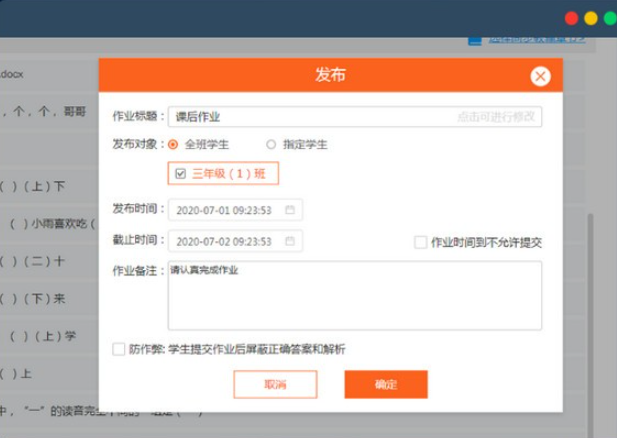This screenshot has width=617, height=438.
Task: Edit the 作业标题 field containing 课后作业
Action: pos(355,116)
